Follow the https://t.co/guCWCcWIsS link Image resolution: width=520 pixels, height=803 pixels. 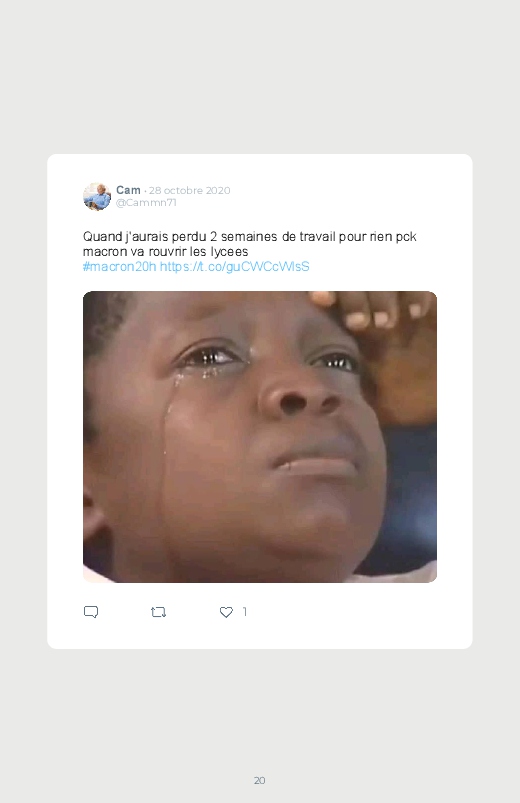point(235,267)
